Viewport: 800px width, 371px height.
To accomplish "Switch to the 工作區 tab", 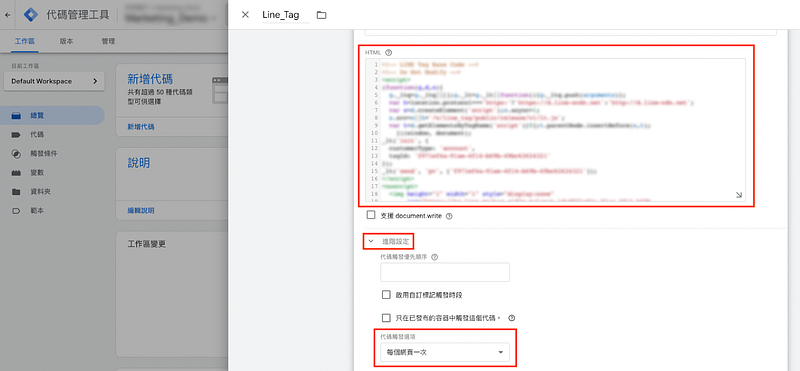I will (25, 41).
